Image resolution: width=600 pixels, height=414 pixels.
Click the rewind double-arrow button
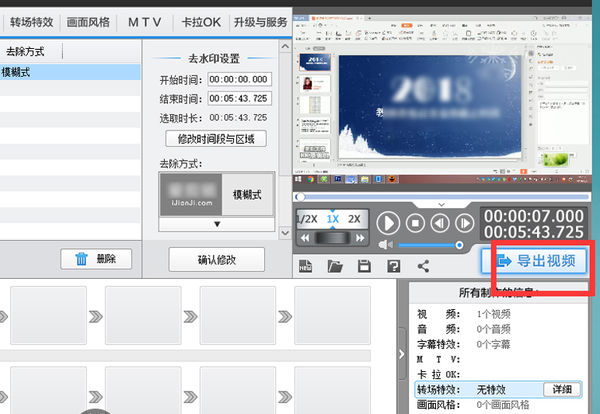(x=305, y=238)
